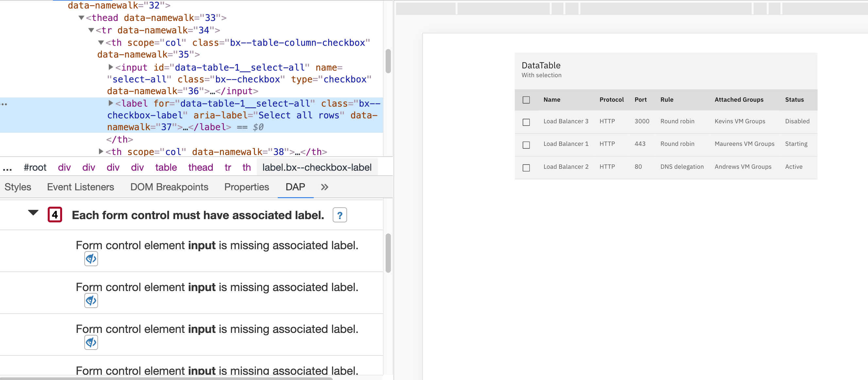Check the Load Balancer 1 row checkbox
This screenshot has width=868, height=380.
526,145
